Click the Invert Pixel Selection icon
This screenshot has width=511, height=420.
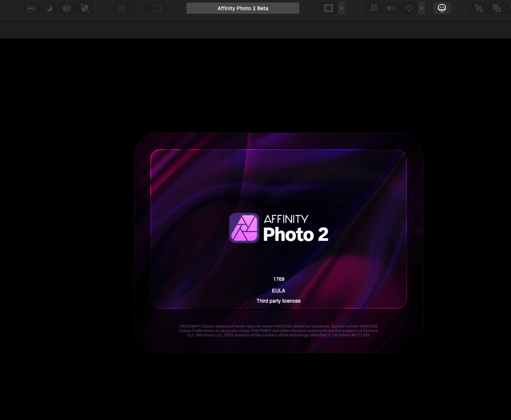click(x=157, y=8)
